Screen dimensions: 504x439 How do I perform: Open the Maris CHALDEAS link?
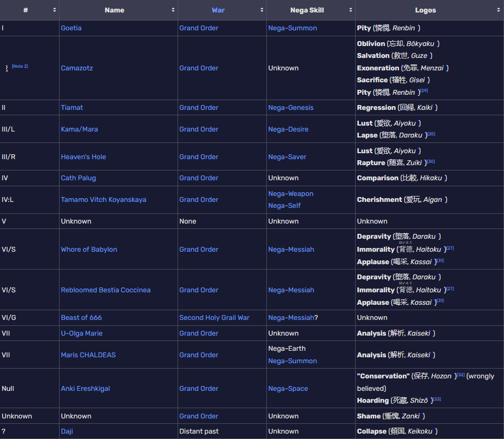click(x=88, y=355)
